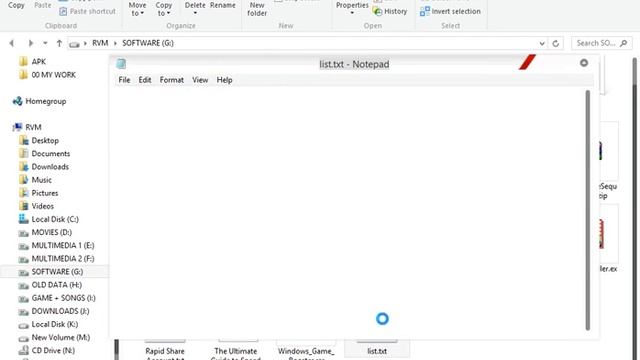This screenshot has width=640, height=360.
Task: Select DOWNLOADS (J:) drive
Action: (60, 311)
